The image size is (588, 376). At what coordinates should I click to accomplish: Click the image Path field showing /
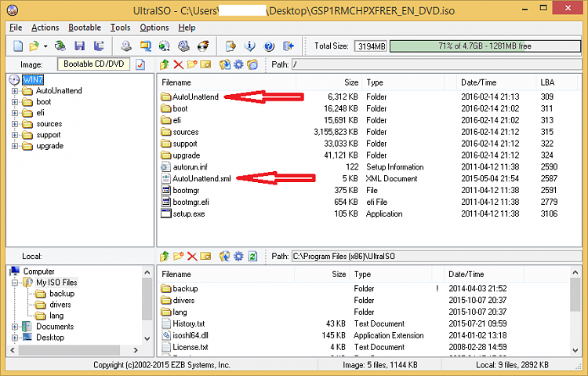click(x=437, y=64)
